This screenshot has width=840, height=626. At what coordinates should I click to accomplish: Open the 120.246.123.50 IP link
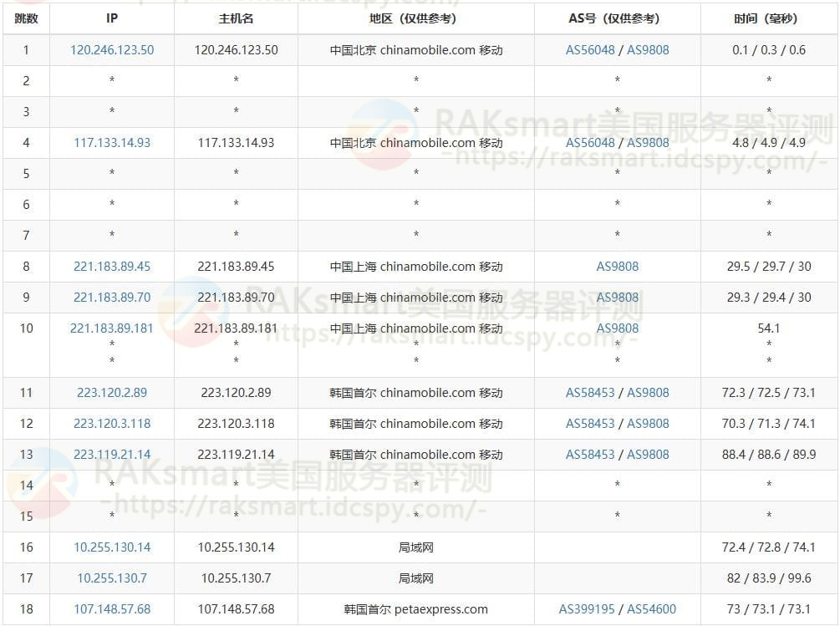point(112,50)
